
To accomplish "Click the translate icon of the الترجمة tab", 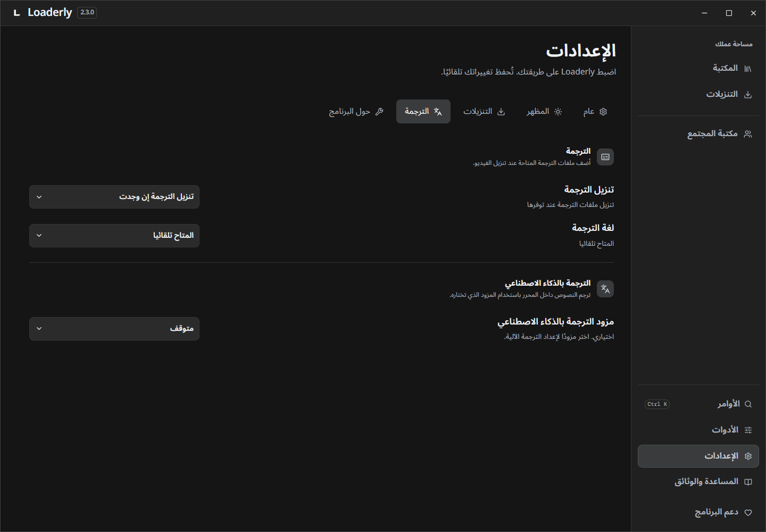I will click(438, 112).
